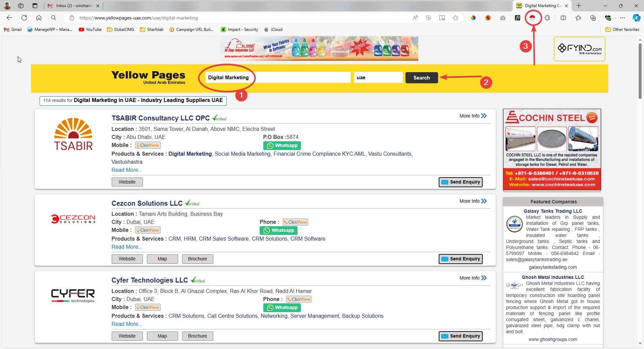This screenshot has height=349, width=644.
Task: Expand More Info for Cyfer Technologies
Action: 473,278
